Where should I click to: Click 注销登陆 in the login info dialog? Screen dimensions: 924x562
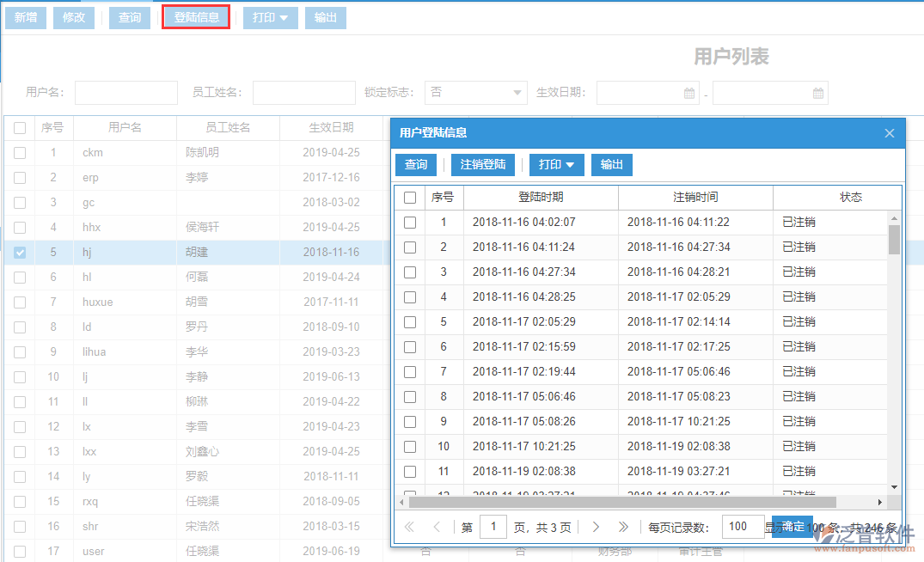(x=482, y=164)
